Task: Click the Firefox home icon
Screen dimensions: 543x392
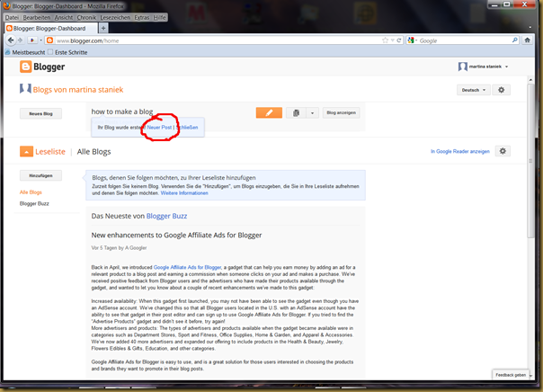Action: click(x=527, y=40)
